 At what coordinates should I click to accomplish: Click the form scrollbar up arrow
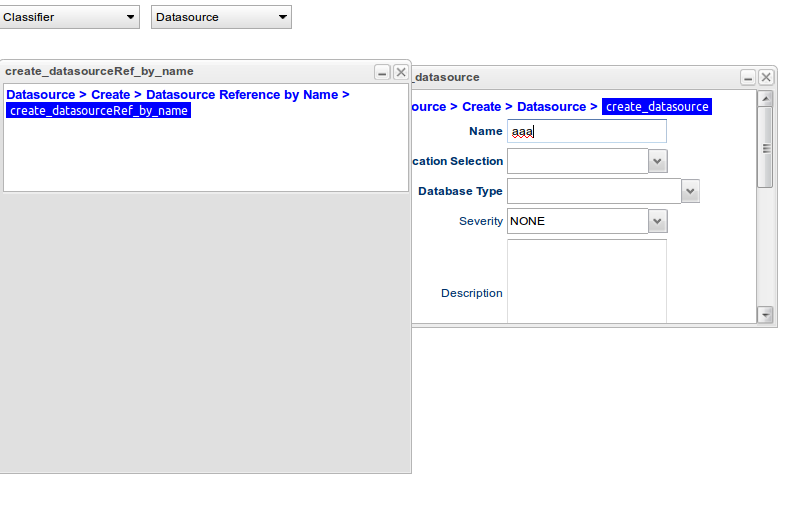click(766, 98)
